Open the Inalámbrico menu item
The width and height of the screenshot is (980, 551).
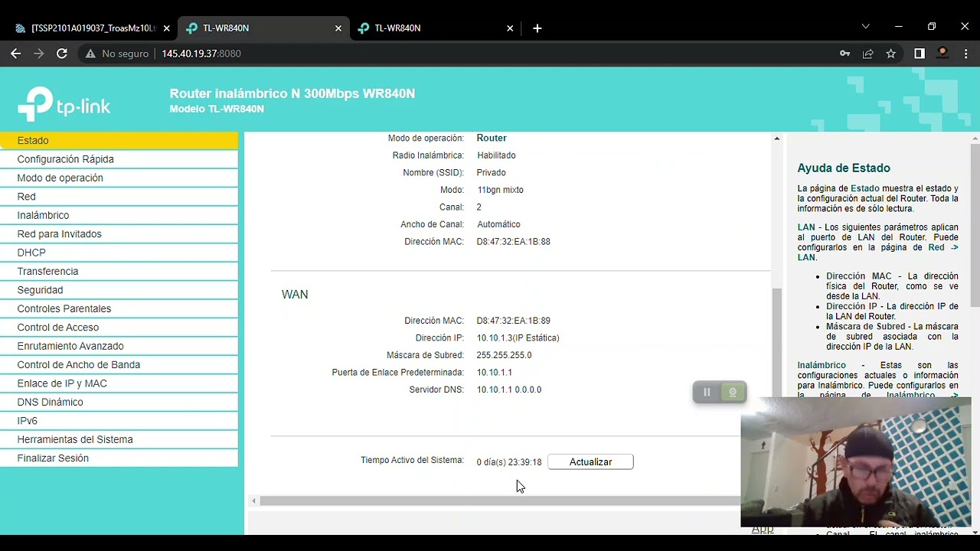pos(119,215)
